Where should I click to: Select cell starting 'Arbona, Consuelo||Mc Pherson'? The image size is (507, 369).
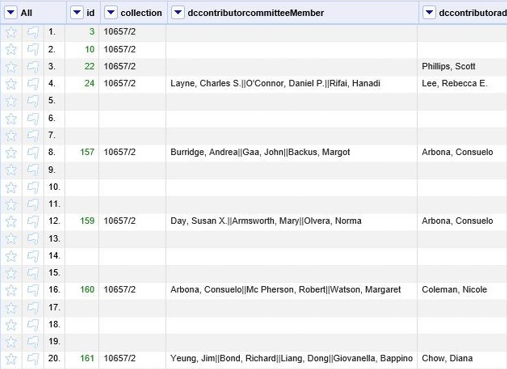[286, 289]
